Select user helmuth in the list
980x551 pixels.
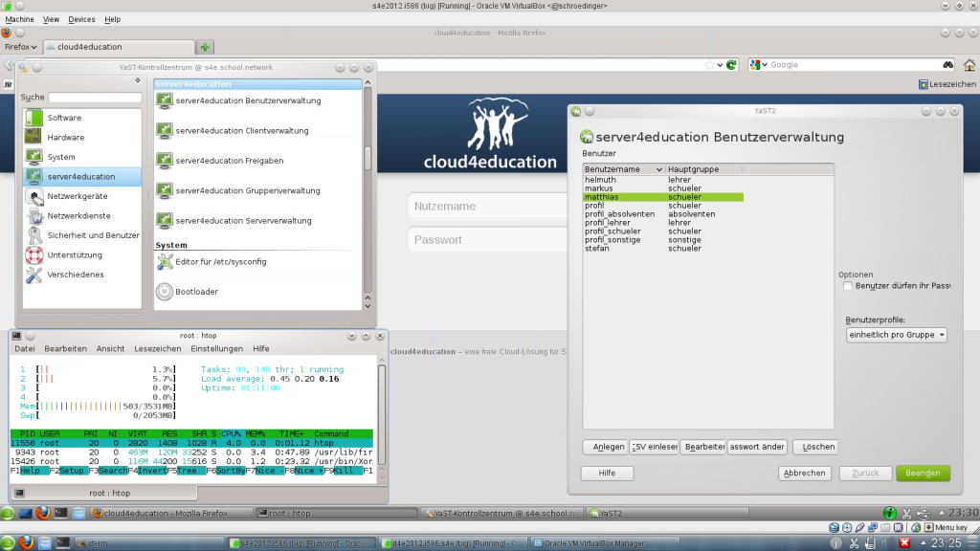pyautogui.click(x=663, y=180)
